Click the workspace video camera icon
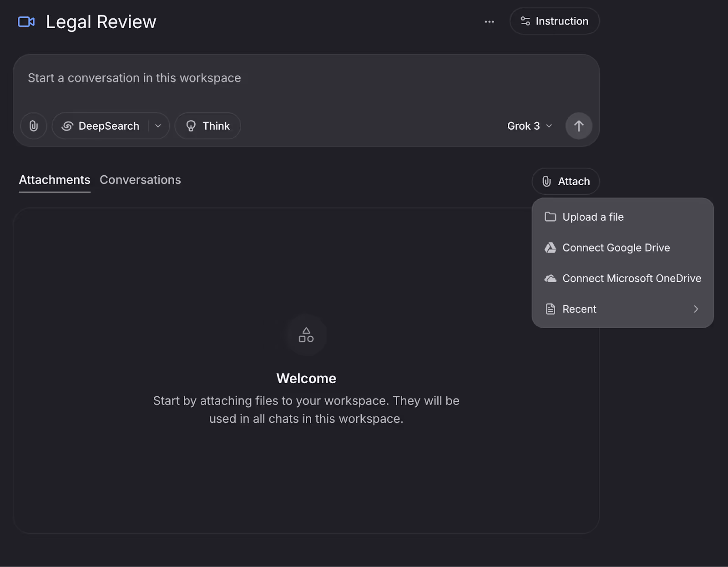The image size is (728, 567). (26, 22)
